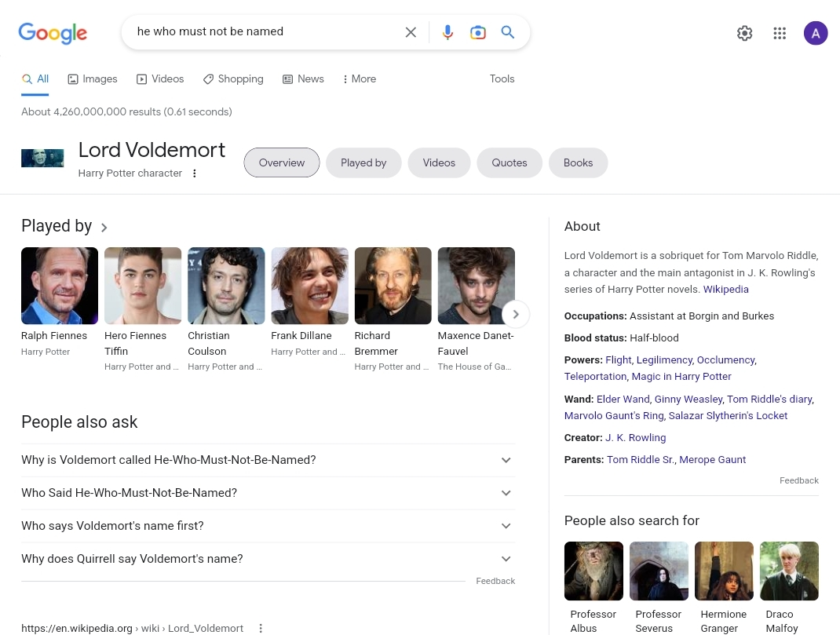This screenshot has height=635, width=840.
Task: Open the J. K. Rowling creator link
Action: 636,437
